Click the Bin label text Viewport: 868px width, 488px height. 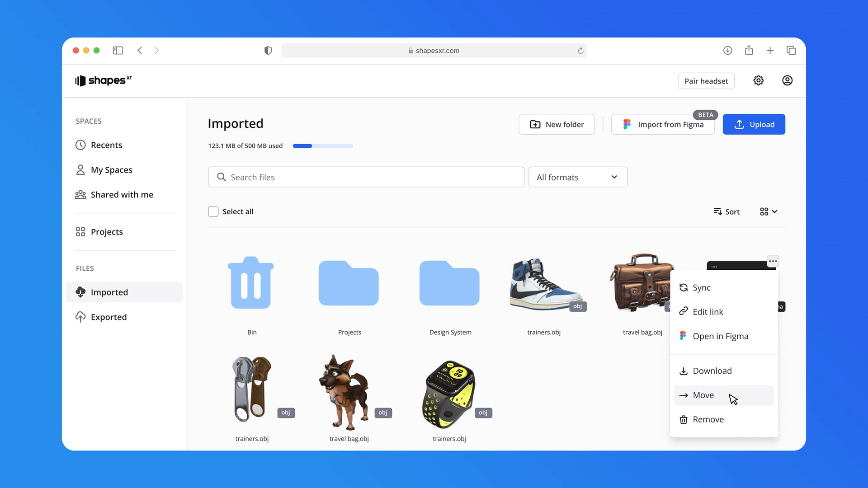252,332
